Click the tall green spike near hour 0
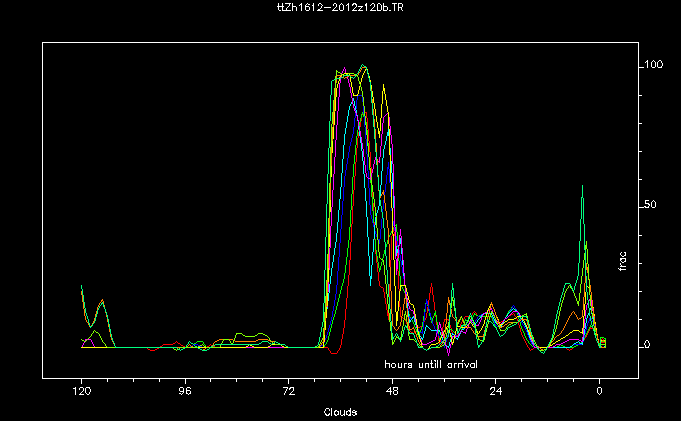 (x=583, y=187)
